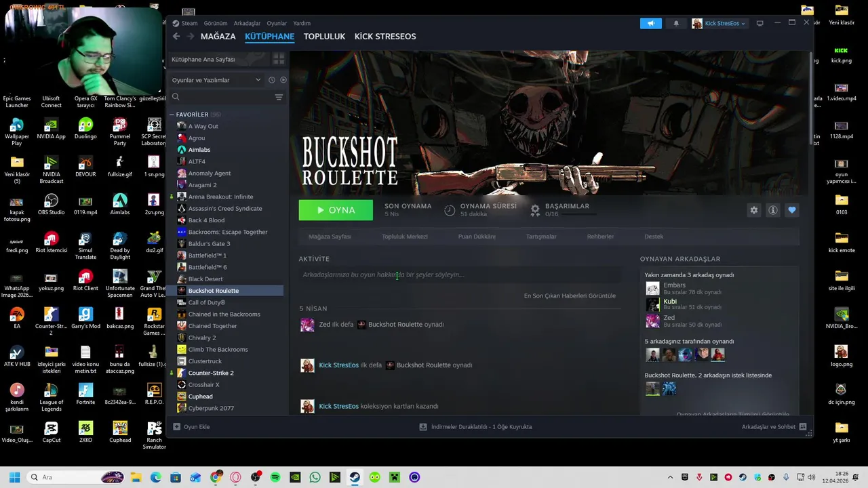Click En Son Çıkan Haberleri Görüntüle

(x=570, y=296)
